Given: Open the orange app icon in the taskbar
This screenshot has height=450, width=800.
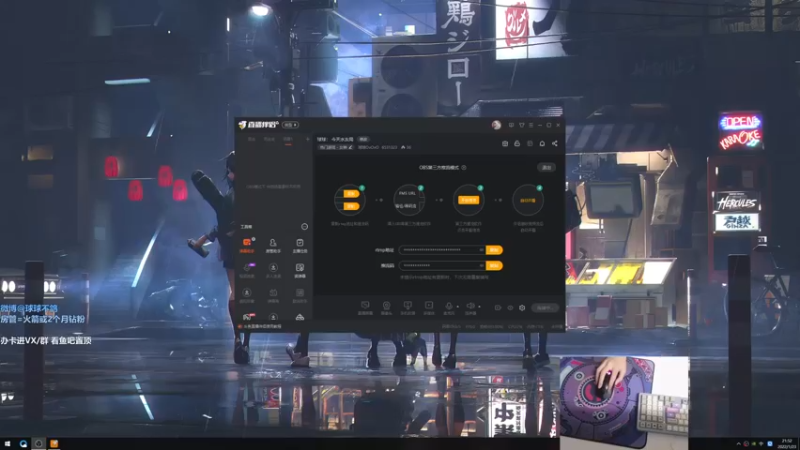Looking at the screenshot, I should click(54, 444).
